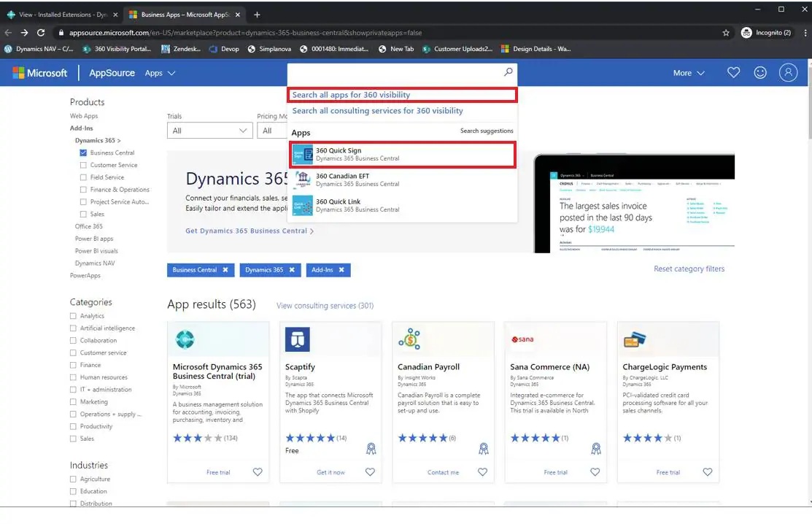
Task: Collapse the Dynamics 365 product group
Action: pyautogui.click(x=97, y=140)
